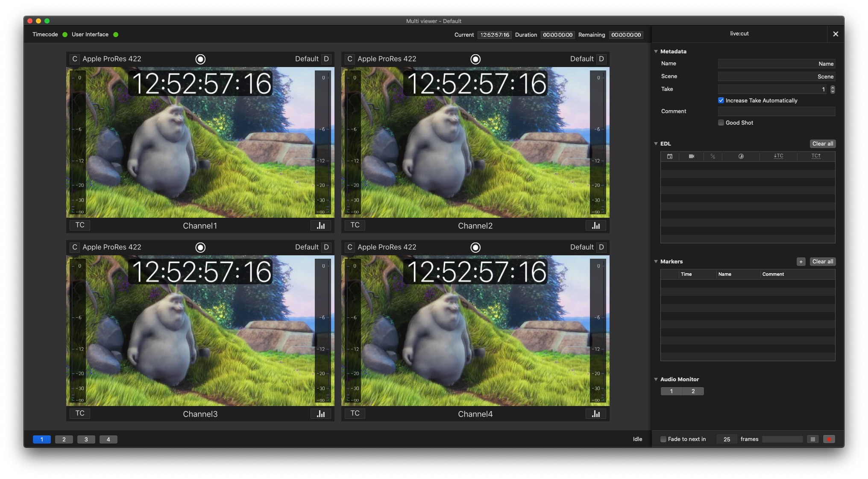Toggle the TC overlay on Channel3

pyautogui.click(x=80, y=413)
